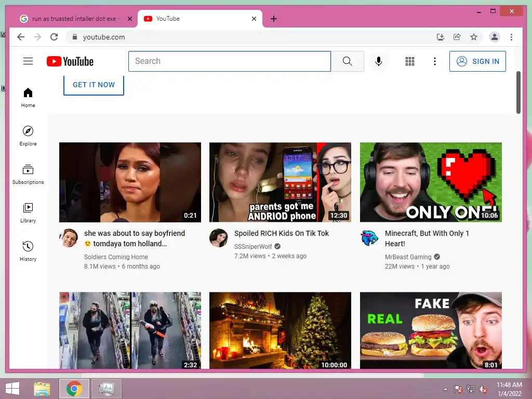Close the Google search tab

pos(129,19)
